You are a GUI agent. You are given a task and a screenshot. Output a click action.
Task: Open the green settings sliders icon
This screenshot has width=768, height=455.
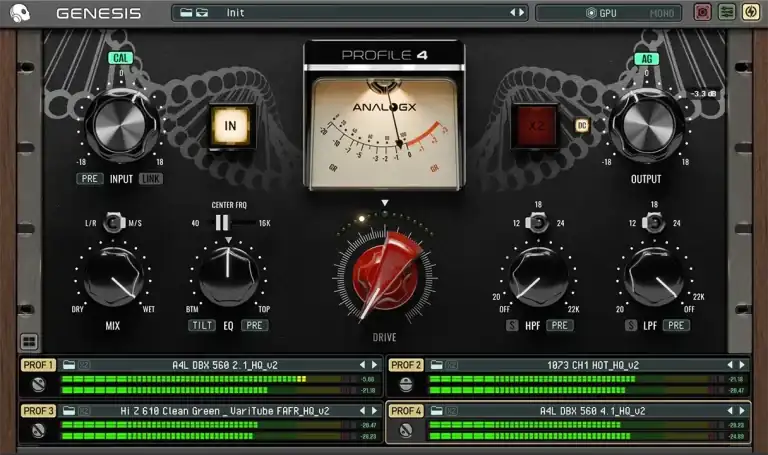[726, 12]
